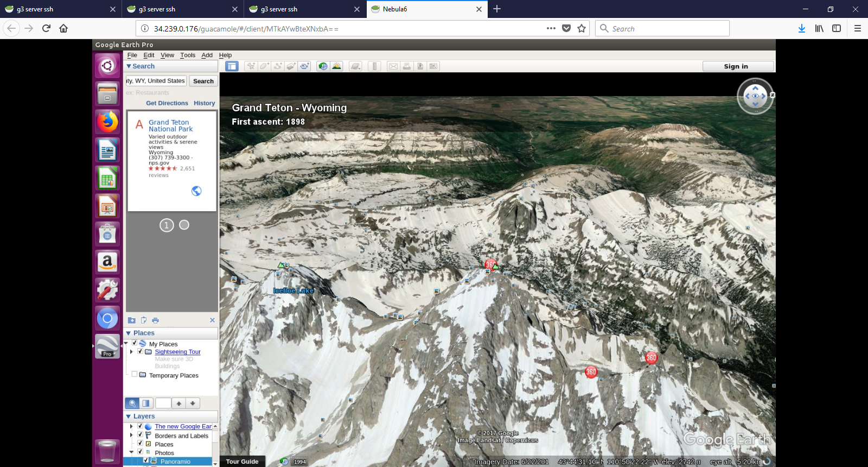The image size is (868, 467).
Task: Add a path from the toolbar
Action: [278, 66]
